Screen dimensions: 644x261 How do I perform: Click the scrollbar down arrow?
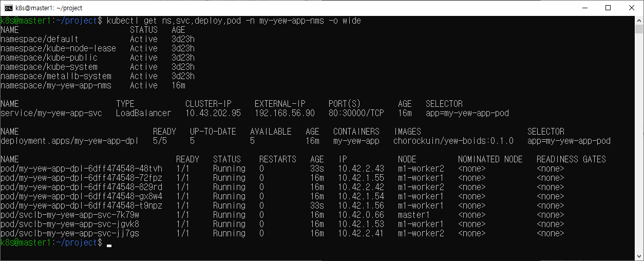click(x=639, y=256)
